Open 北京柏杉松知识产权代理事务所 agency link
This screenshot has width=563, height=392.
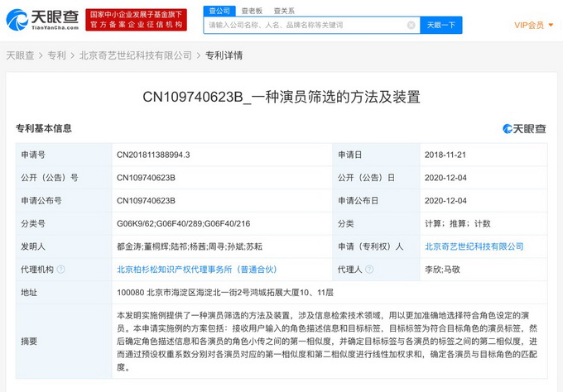point(196,270)
